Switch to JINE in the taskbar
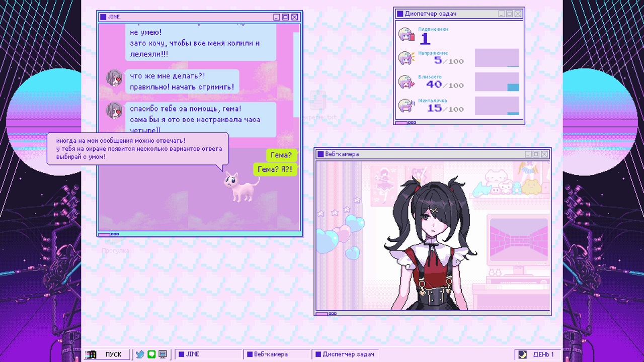 pos(208,354)
